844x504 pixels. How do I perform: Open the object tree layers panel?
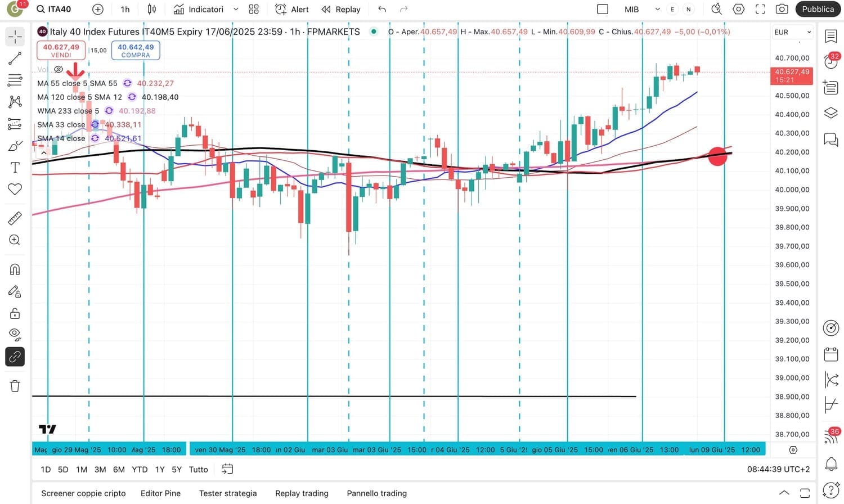coord(831,112)
